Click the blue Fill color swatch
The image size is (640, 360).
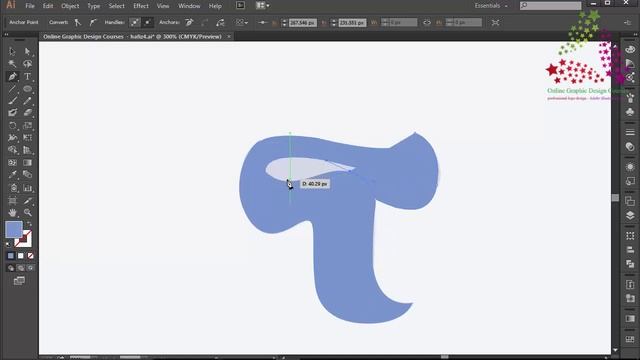[13, 229]
